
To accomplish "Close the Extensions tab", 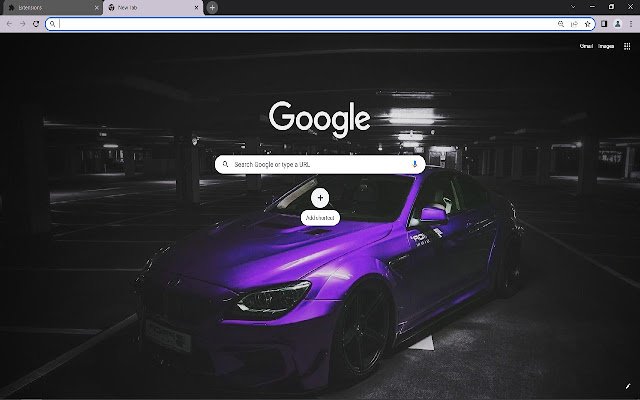I will click(x=97, y=7).
